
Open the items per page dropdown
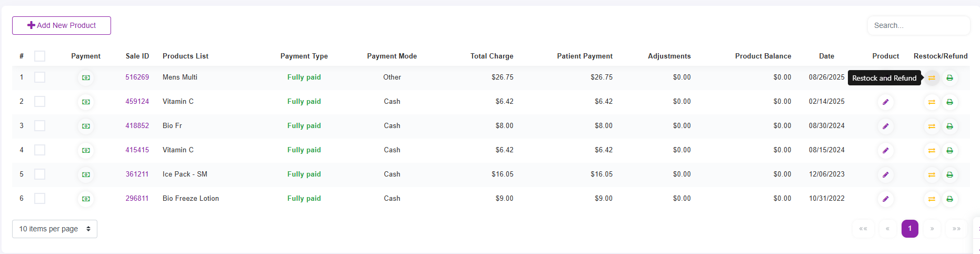point(55,229)
